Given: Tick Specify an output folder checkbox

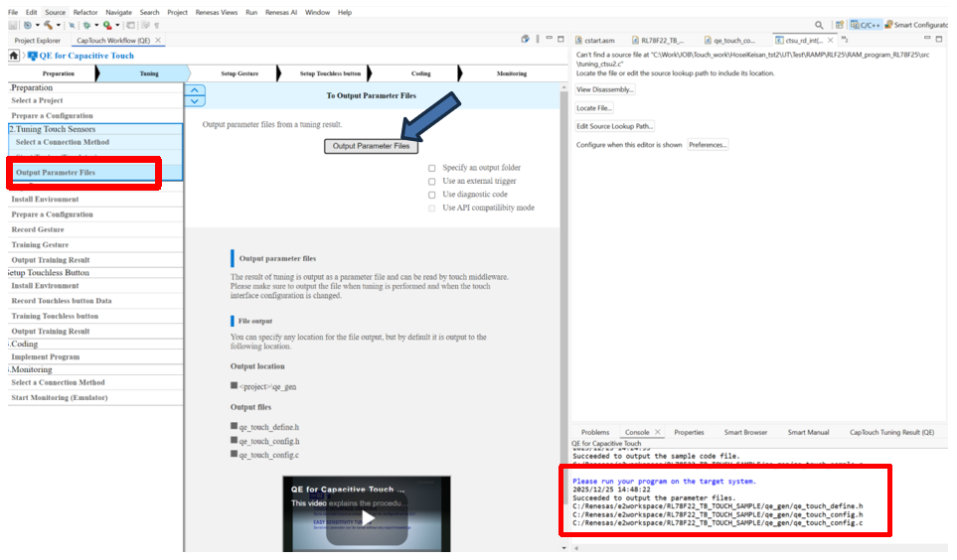Looking at the screenshot, I should [x=432, y=168].
